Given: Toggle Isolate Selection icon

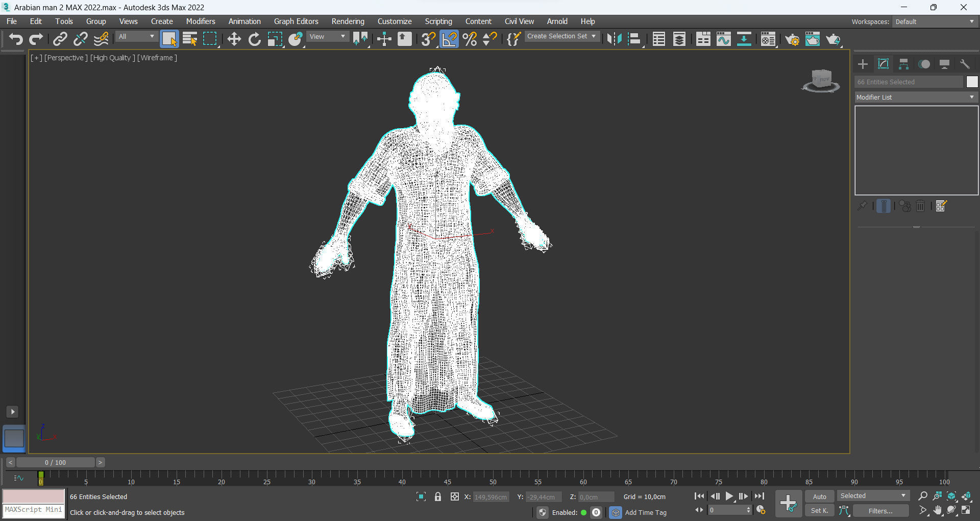Looking at the screenshot, I should click(421, 496).
